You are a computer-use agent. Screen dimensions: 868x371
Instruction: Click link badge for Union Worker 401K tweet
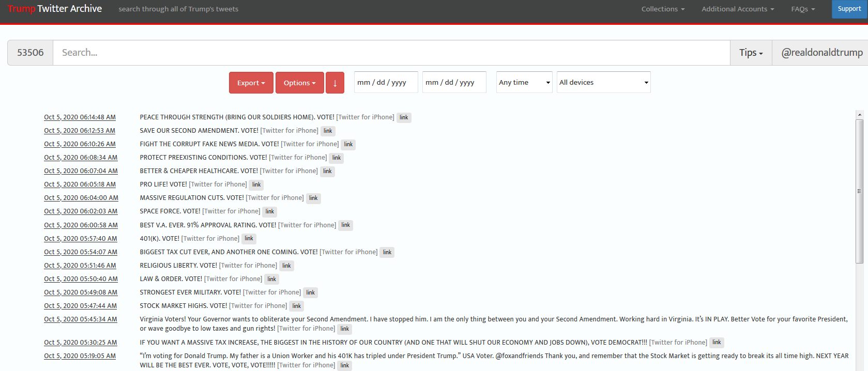click(345, 366)
